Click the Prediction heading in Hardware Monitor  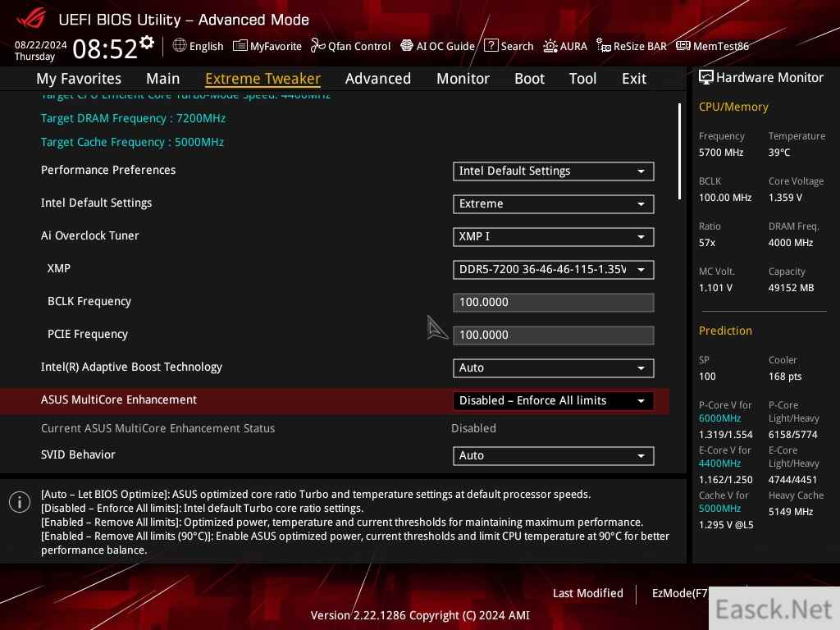coord(725,331)
